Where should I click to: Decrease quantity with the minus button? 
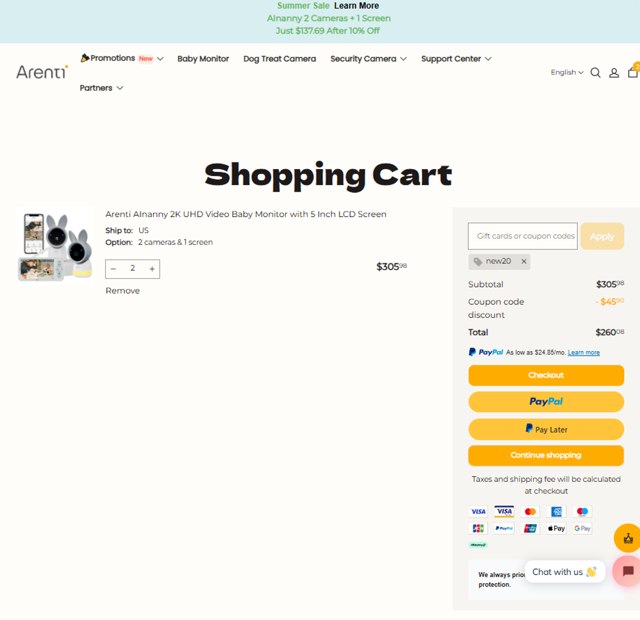pos(113,269)
